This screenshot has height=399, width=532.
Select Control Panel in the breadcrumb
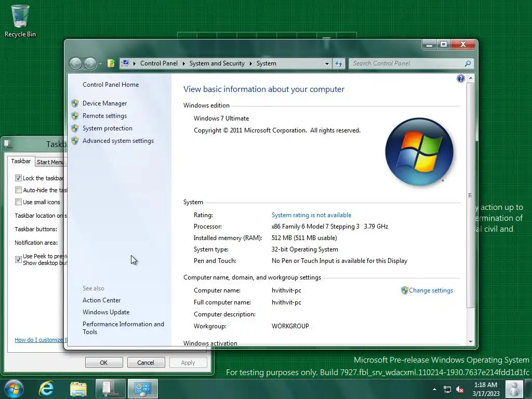(159, 63)
